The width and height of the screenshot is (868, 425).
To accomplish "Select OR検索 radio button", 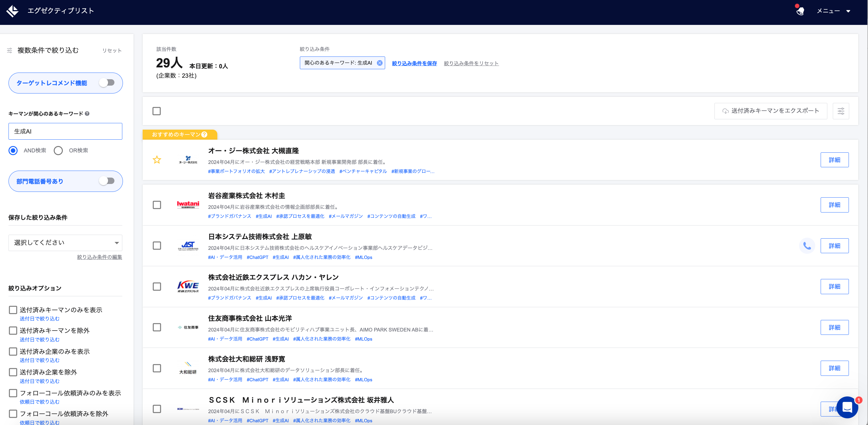I will coord(58,150).
